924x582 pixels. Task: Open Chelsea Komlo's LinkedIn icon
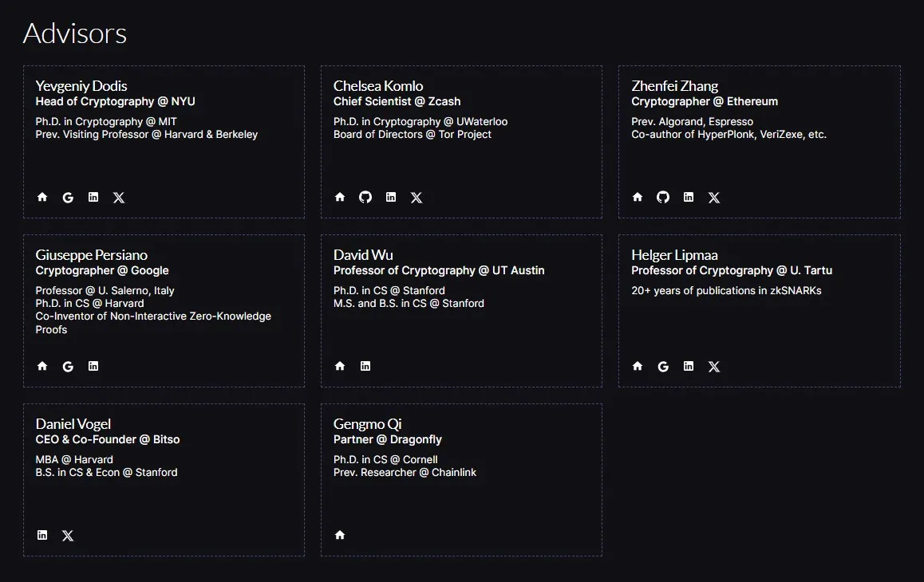[x=391, y=197]
